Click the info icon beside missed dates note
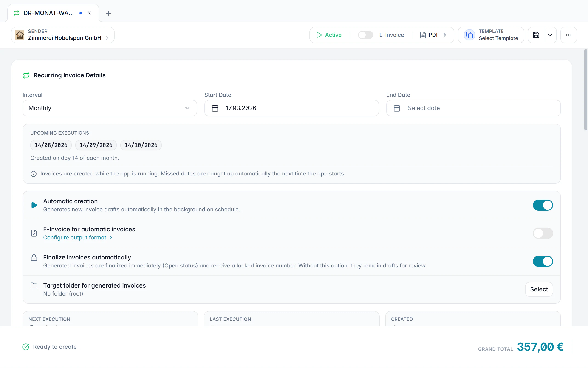Screen dimensions: 588x368 [34, 174]
